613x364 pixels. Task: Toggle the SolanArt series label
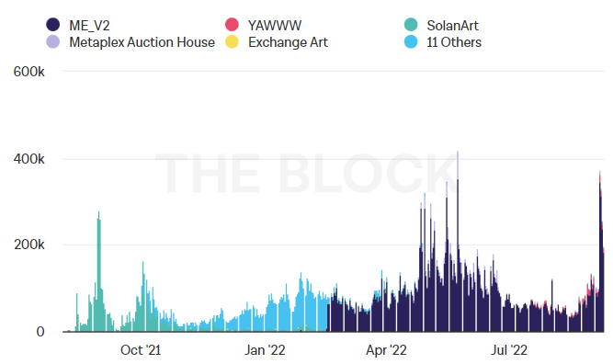point(453,26)
